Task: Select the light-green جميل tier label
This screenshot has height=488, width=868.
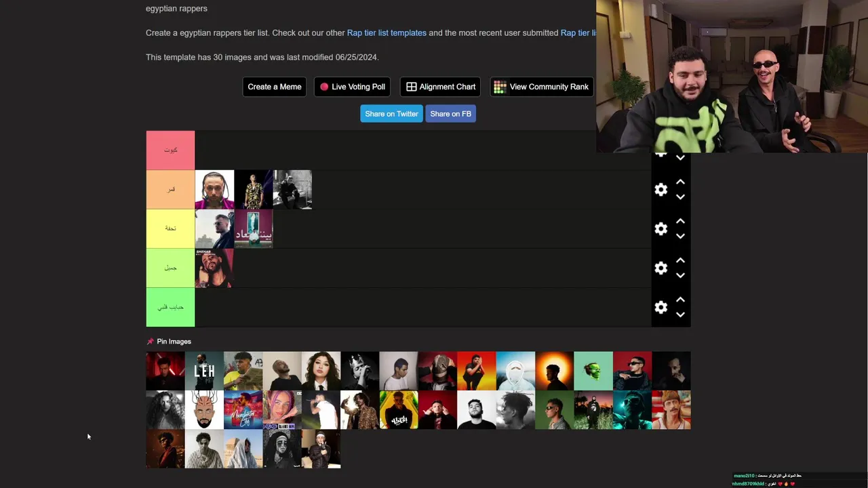Action: click(170, 268)
